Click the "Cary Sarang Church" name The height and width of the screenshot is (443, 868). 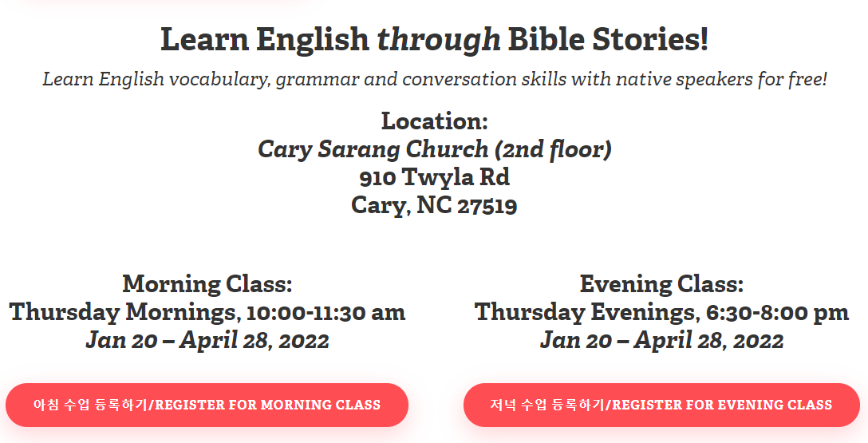coord(373,149)
